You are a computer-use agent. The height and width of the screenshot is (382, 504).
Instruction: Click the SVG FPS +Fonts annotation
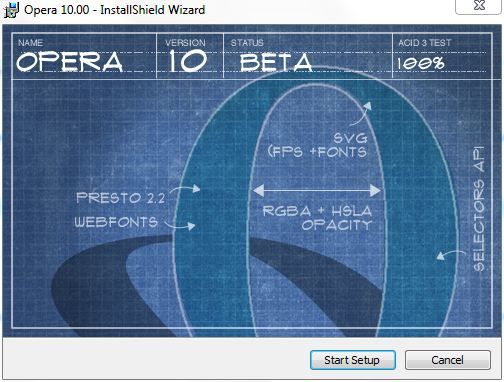[x=318, y=145]
